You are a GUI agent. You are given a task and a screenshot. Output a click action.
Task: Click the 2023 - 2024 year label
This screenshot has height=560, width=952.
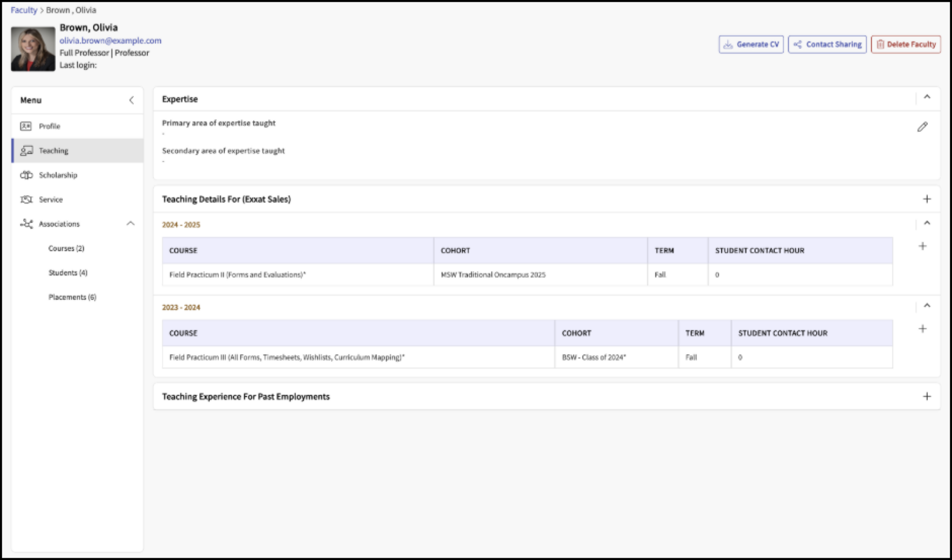point(181,307)
